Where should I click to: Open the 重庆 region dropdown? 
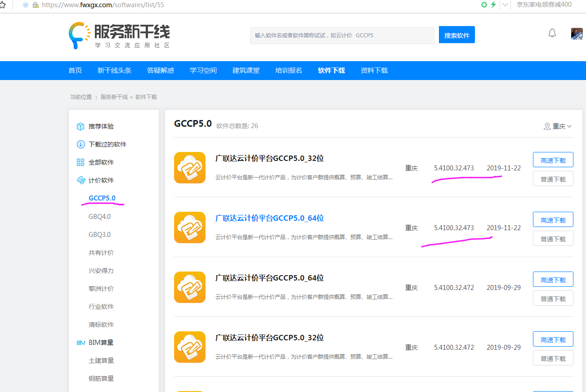pos(562,126)
